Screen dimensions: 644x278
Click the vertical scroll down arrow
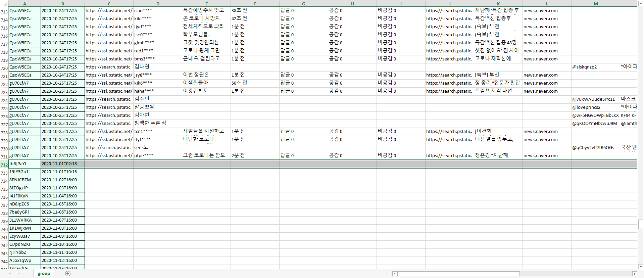tap(641, 267)
